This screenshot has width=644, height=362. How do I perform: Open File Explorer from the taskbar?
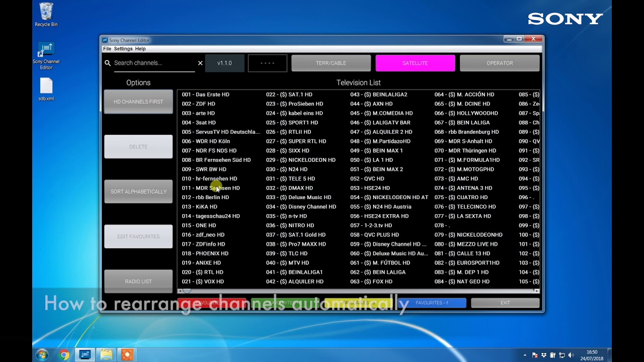tap(106, 355)
